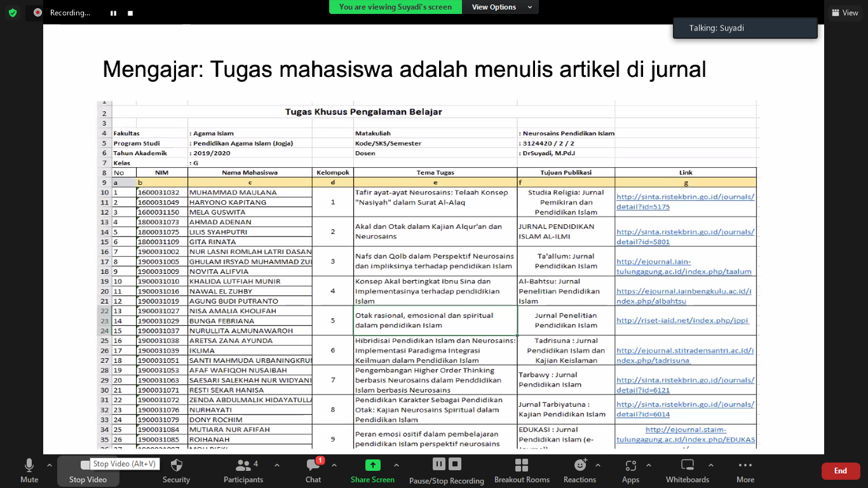Viewport: 868px width, 488px height.
Task: Open the stitradensantri tadrisuna link
Action: click(686, 355)
